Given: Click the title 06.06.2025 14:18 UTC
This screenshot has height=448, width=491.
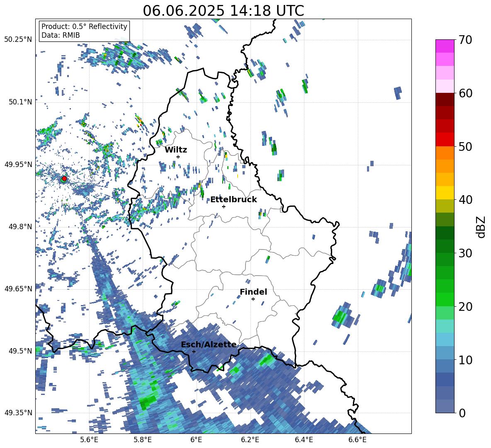Looking at the screenshot, I should click(224, 11).
